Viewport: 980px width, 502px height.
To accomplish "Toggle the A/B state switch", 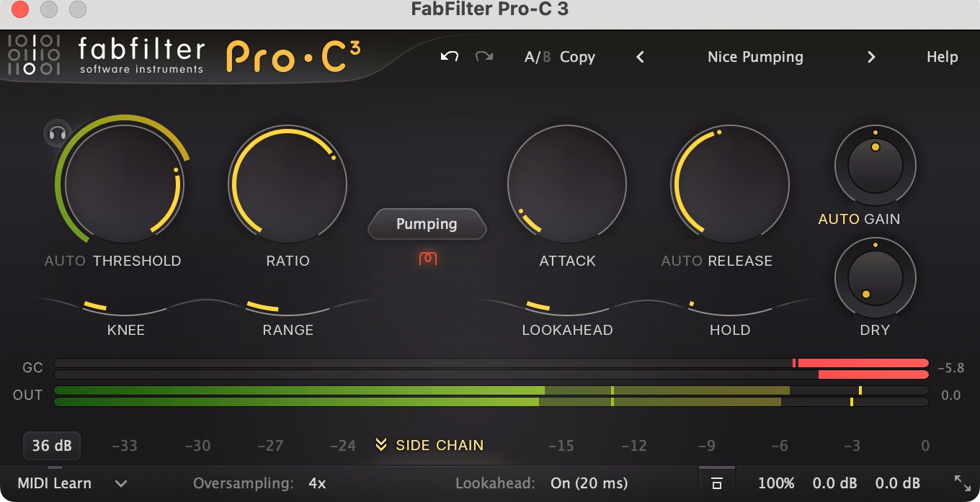I will pos(537,57).
